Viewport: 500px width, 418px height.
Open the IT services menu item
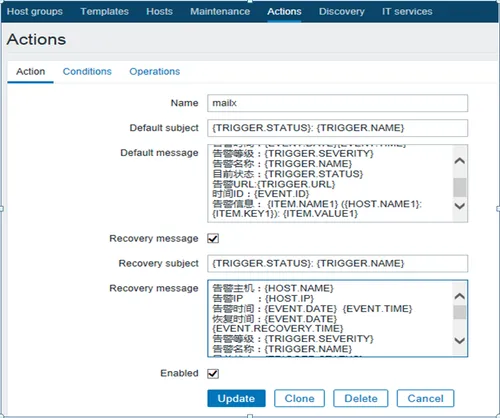(407, 11)
